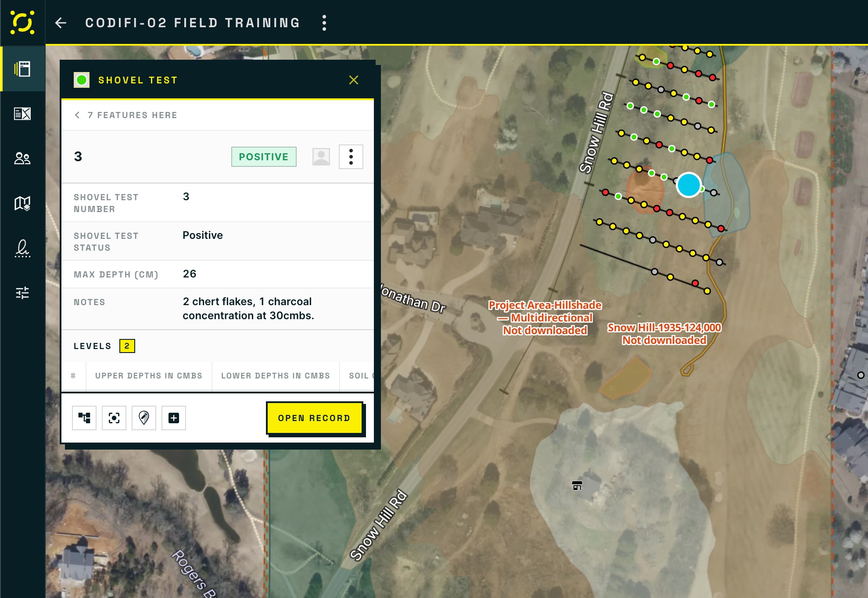Viewport: 868px width, 598px height.
Task: Open the map layers sidebar icon
Action: (22, 203)
